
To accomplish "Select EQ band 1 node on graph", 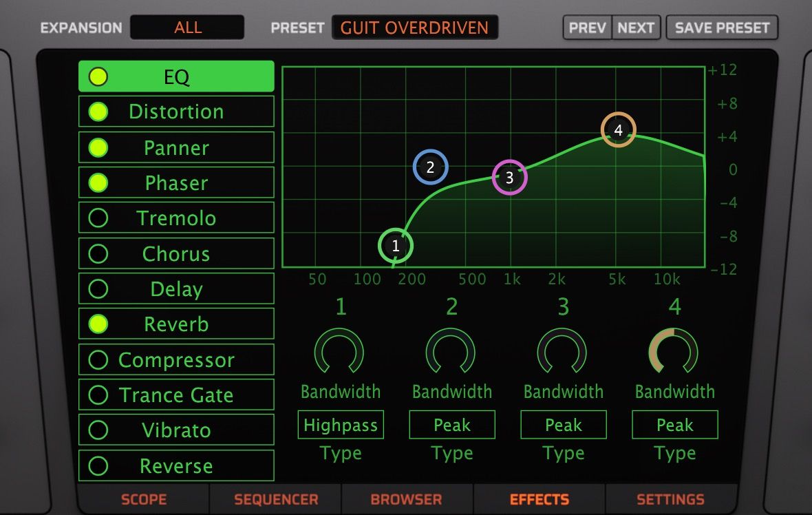I will (396, 246).
